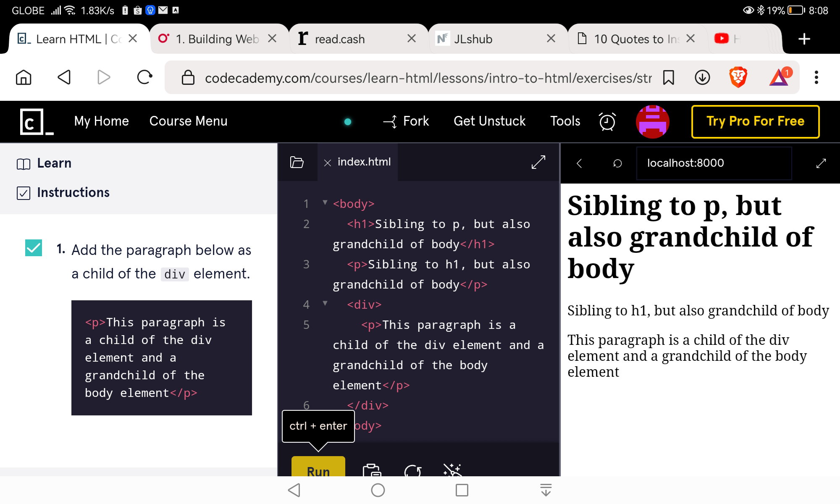Open the Tools menu
The height and width of the screenshot is (504, 840).
tap(565, 121)
